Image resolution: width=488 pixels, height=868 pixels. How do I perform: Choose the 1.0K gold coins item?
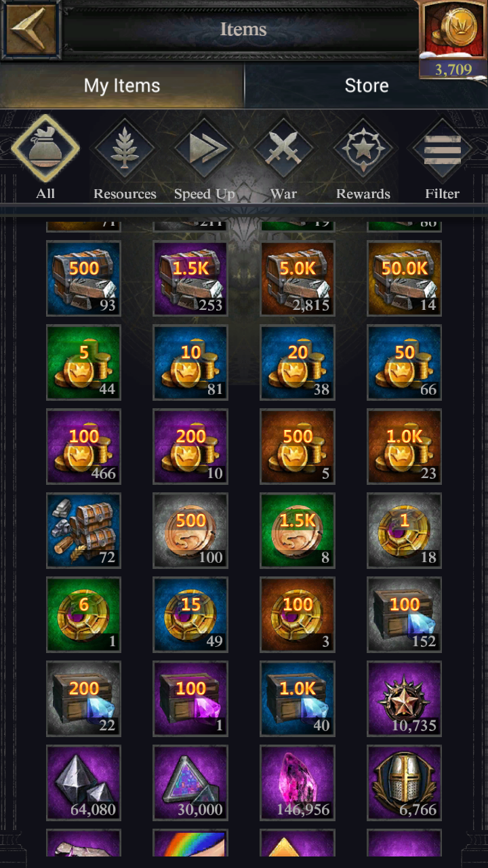point(405,447)
